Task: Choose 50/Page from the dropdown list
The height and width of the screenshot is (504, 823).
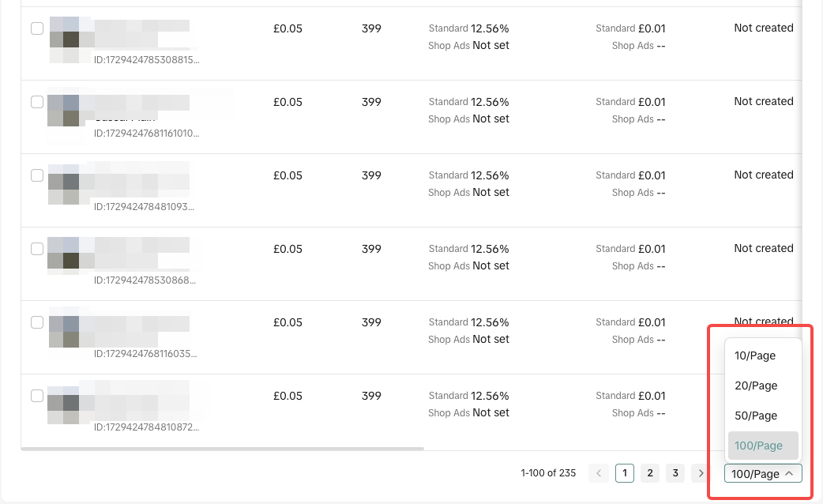Action: pyautogui.click(x=755, y=416)
